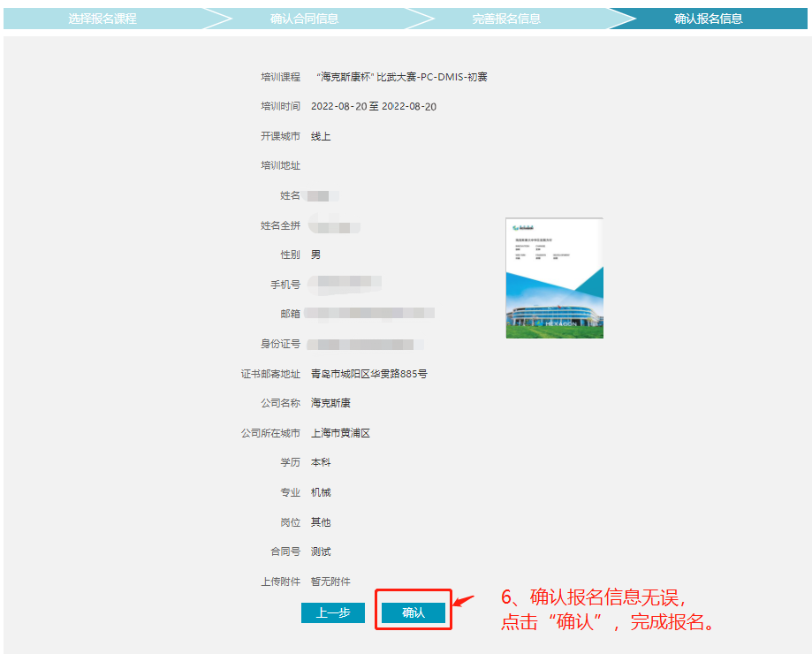The width and height of the screenshot is (812, 654).
Task: Click the contract number value 测试
Action: tap(321, 552)
